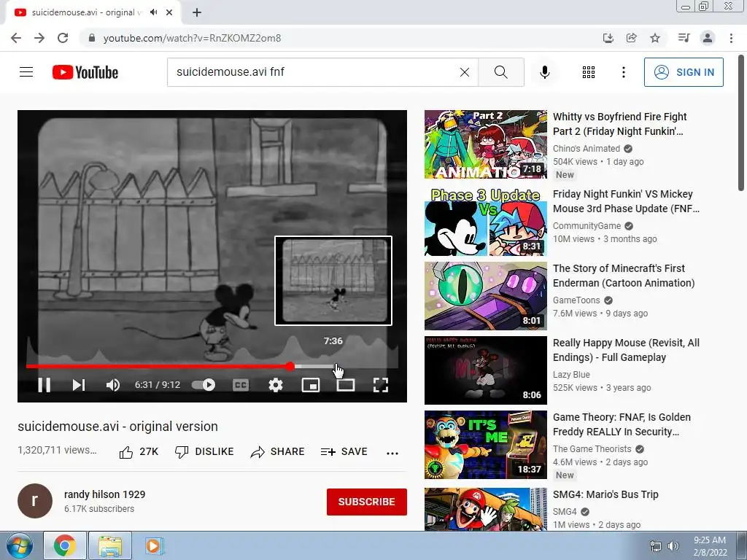Open the YouTube guide hamburger menu

pyautogui.click(x=26, y=72)
